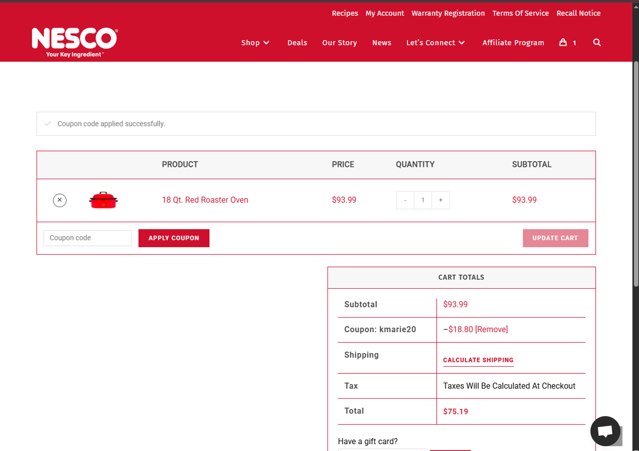Increase quantity with plus button

coord(441,200)
